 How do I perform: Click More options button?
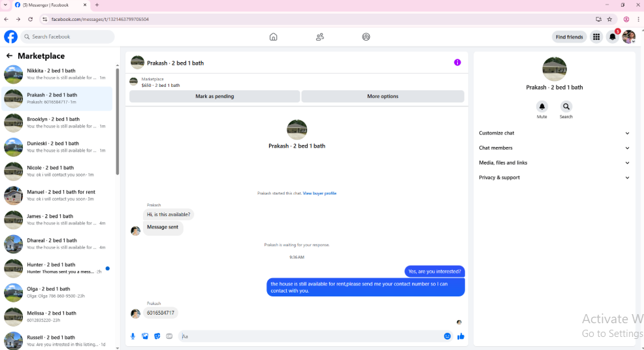383,96
